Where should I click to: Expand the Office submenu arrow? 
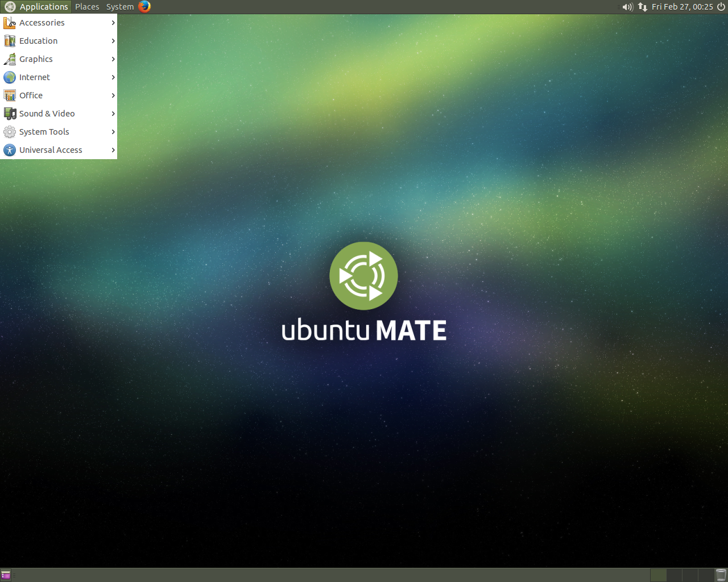113,95
